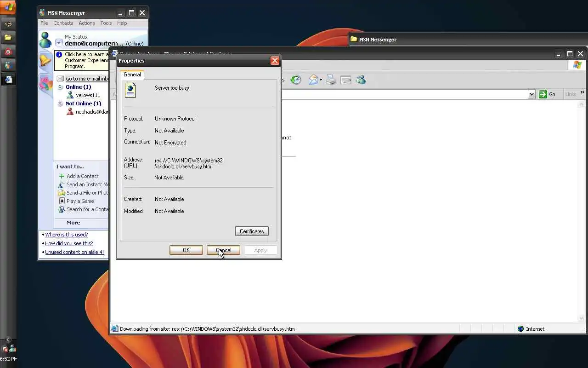The image size is (588, 368).
Task: Close the Properties dialog
Action: (x=275, y=61)
